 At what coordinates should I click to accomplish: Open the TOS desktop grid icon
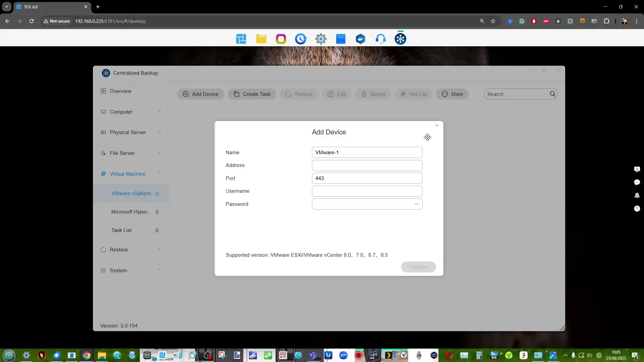click(x=241, y=39)
